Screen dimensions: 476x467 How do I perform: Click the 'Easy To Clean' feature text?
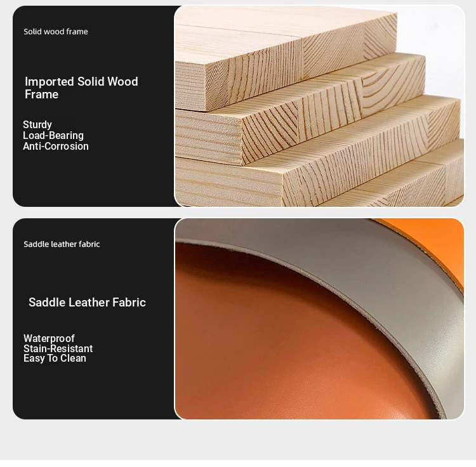[x=55, y=358]
